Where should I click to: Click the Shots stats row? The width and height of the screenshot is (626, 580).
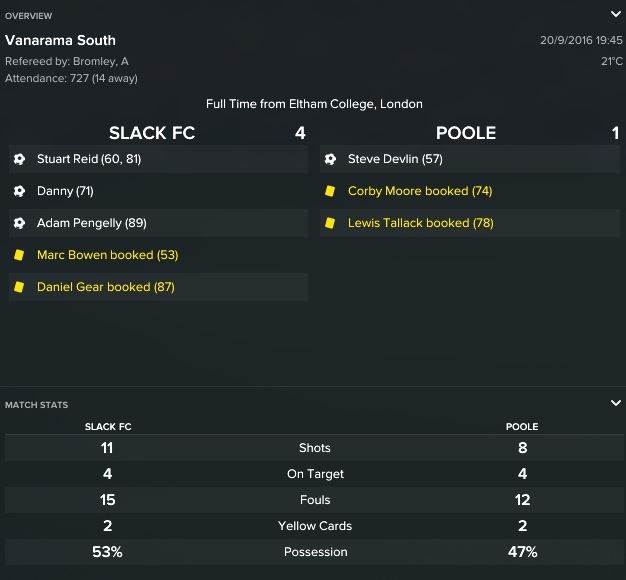click(315, 448)
